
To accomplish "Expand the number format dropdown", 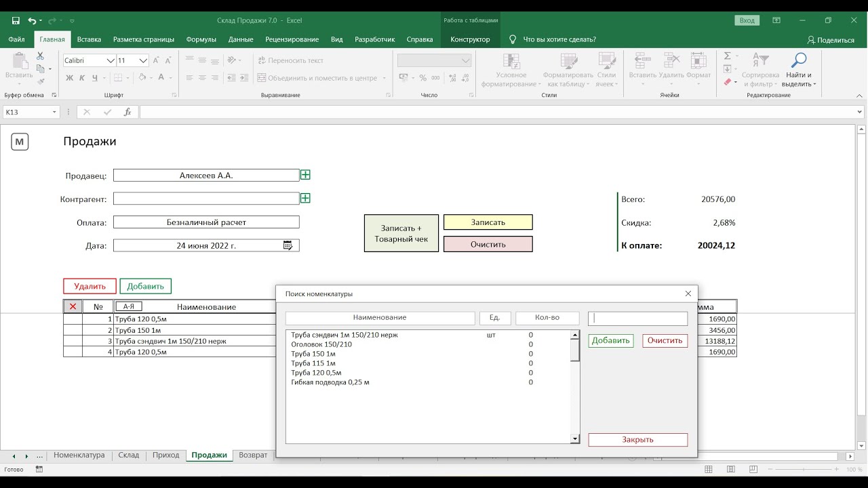I will pos(466,60).
